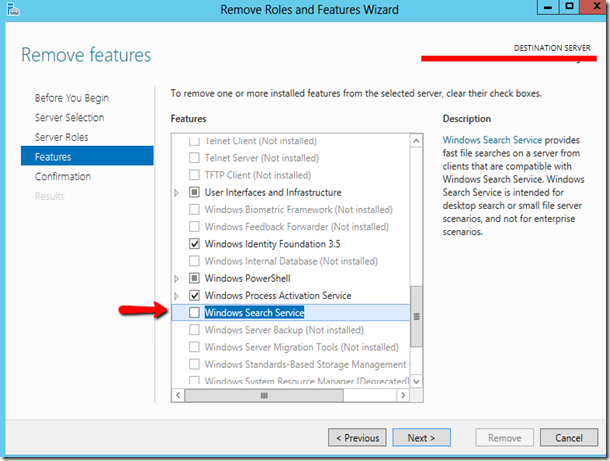Screen dimensions: 610x461
Task: Click the horizontal scrollbar right arrow
Action: click(x=403, y=395)
